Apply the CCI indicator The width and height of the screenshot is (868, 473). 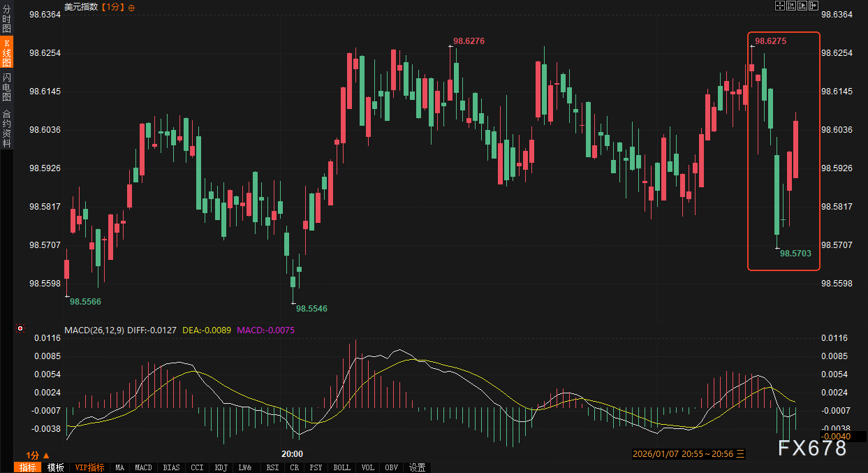198,467
